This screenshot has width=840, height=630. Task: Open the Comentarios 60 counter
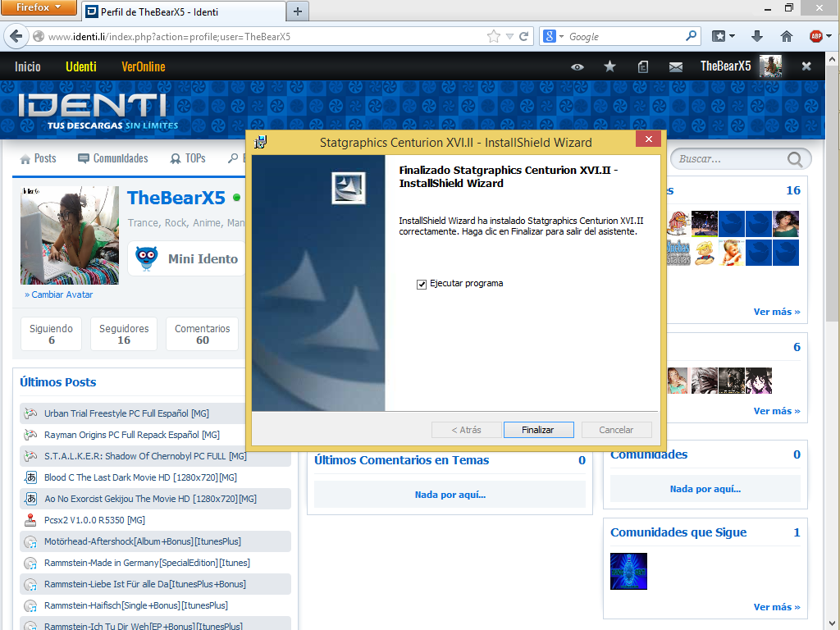(x=202, y=334)
